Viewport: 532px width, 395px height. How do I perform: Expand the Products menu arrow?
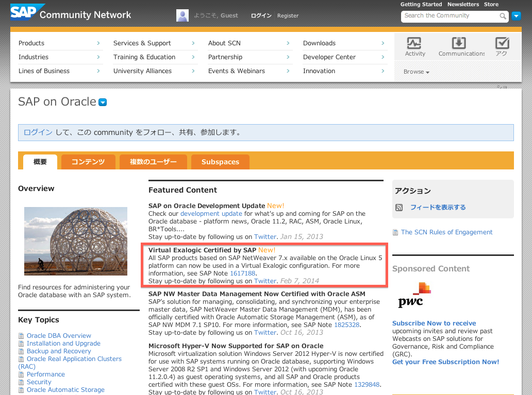(98, 43)
